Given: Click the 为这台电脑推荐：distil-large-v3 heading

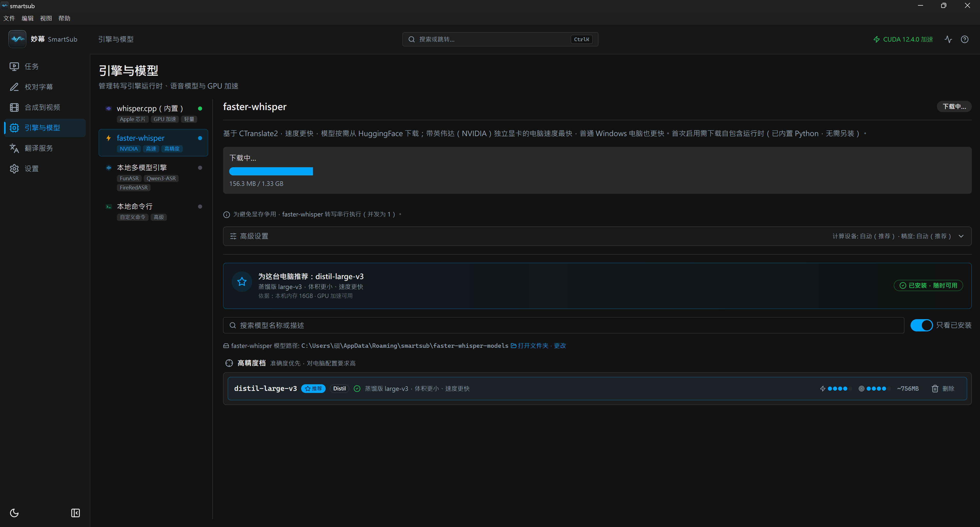Looking at the screenshot, I should [311, 277].
